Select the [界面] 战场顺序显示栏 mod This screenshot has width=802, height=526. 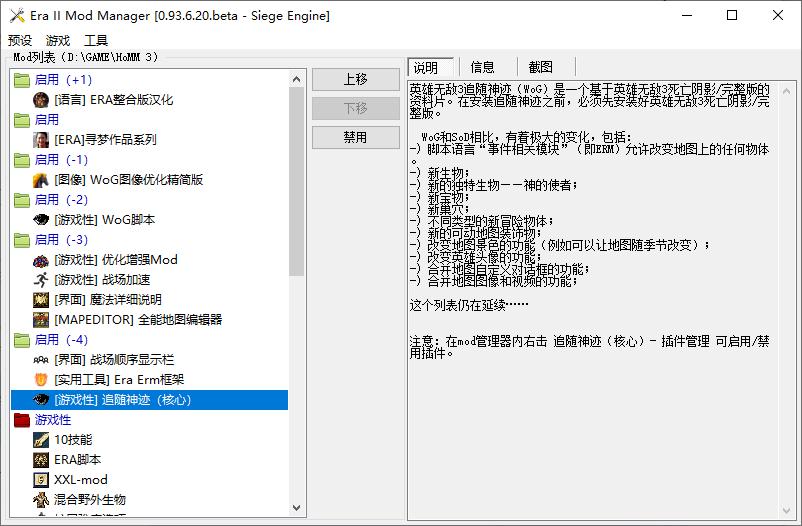[114, 360]
